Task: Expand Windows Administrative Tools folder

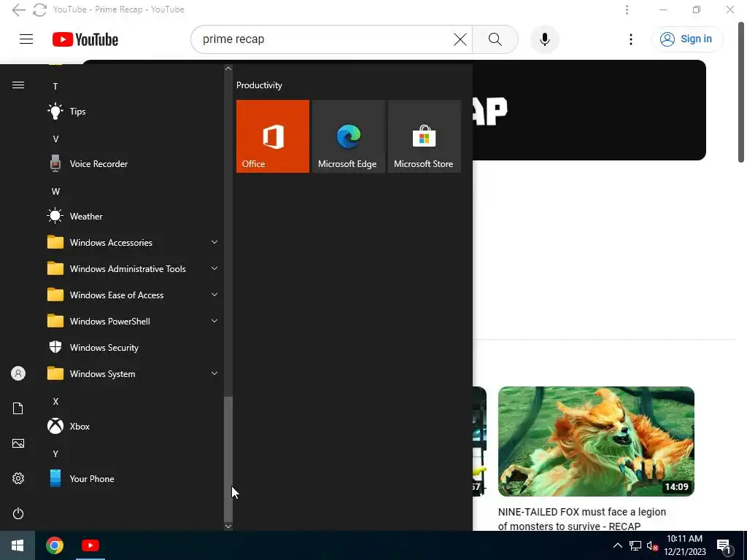Action: click(131, 268)
